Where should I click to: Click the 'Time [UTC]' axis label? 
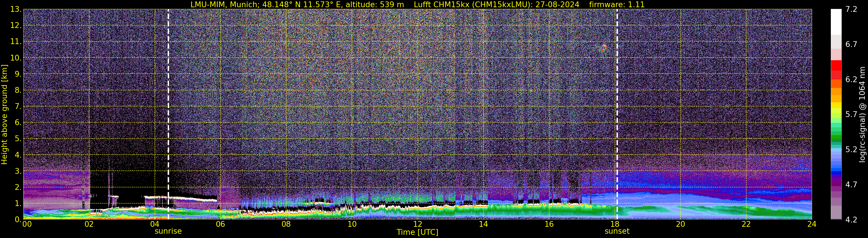[x=417, y=232]
